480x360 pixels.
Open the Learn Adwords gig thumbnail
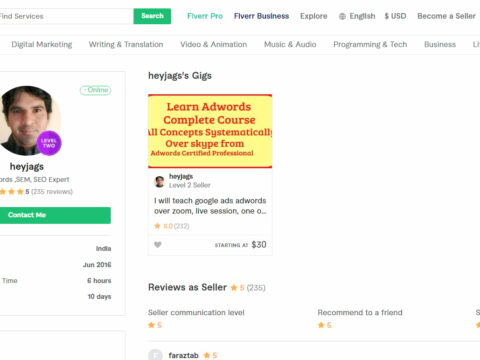(210, 131)
